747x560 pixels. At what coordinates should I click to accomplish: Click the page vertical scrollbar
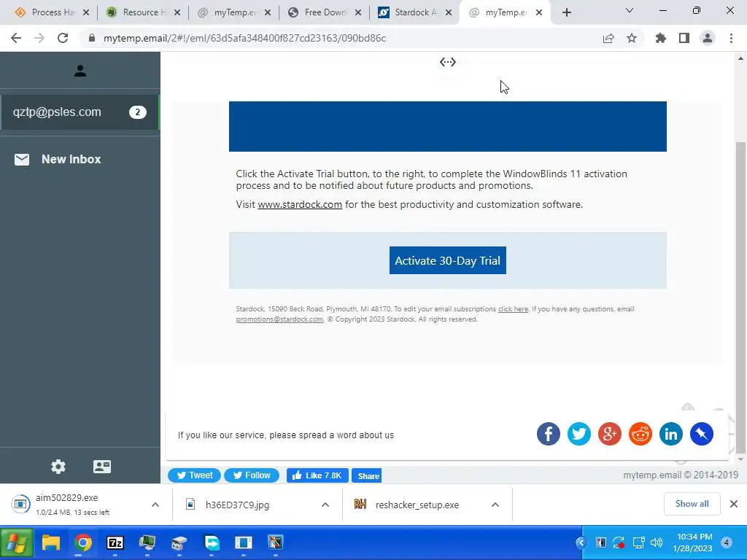pos(740,297)
